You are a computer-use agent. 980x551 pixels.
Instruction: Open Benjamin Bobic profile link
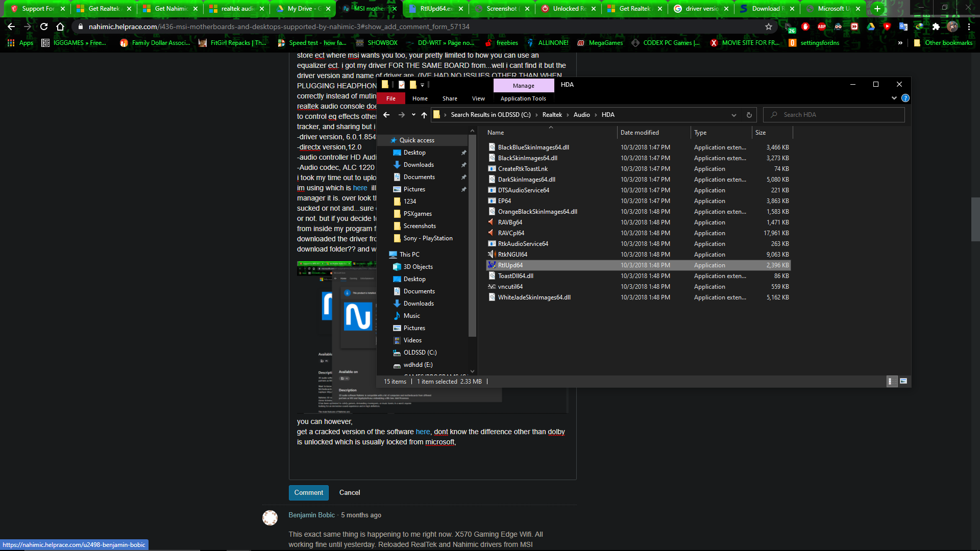click(311, 515)
